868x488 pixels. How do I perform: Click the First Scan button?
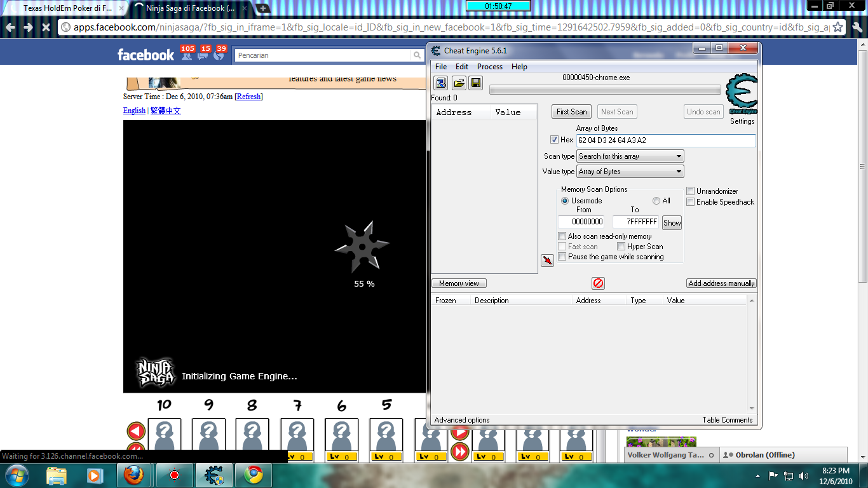(572, 112)
